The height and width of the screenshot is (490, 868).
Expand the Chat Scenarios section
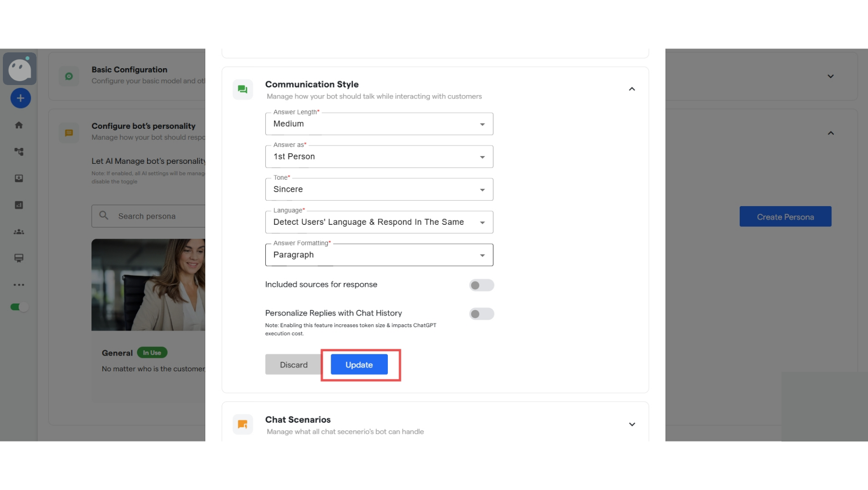coord(632,424)
